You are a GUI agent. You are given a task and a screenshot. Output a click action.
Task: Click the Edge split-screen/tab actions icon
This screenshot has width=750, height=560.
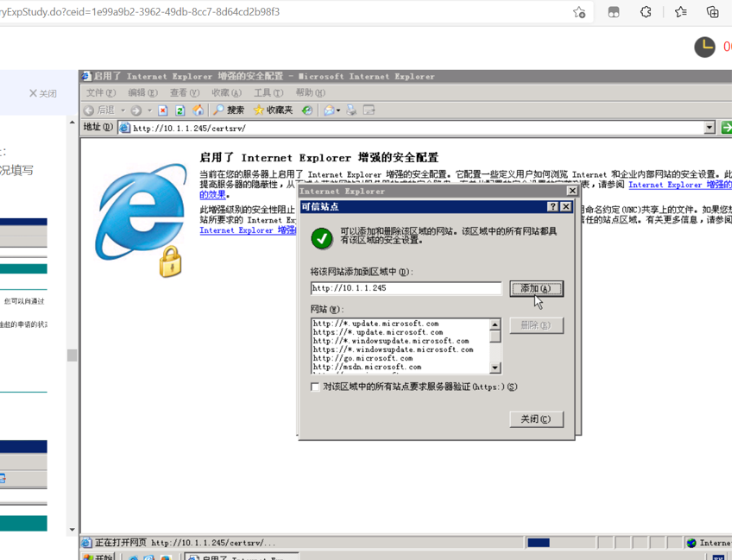coord(614,12)
